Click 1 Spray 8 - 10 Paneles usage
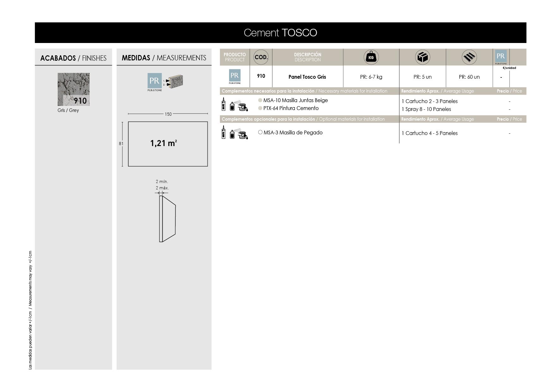Viewport: 555px width, 392px height. coord(426,109)
